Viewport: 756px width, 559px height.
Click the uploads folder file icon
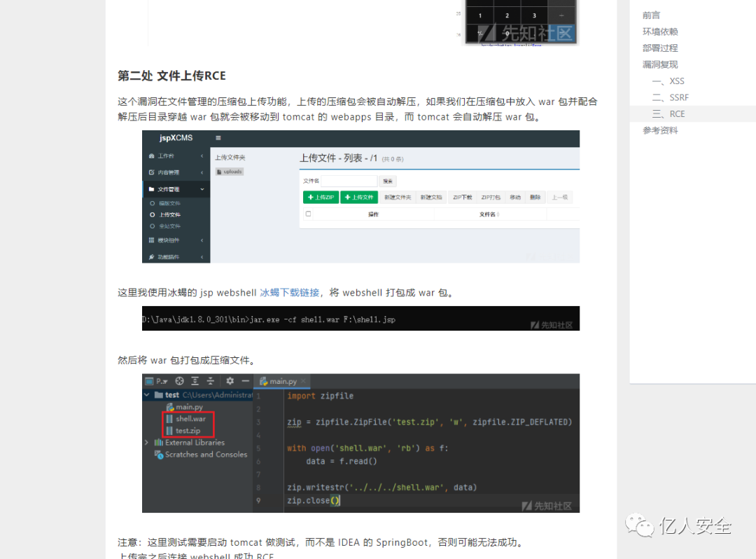219,172
